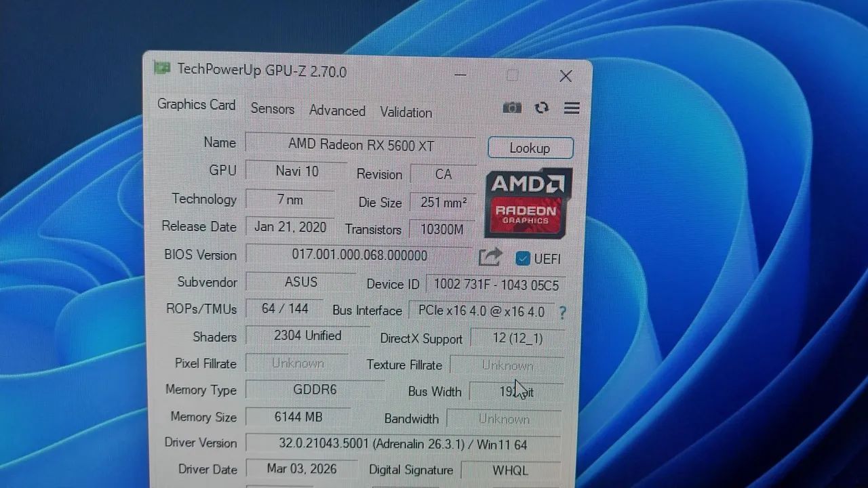This screenshot has height=488, width=868.
Task: Click the screenshot camera icon
Action: tap(512, 108)
